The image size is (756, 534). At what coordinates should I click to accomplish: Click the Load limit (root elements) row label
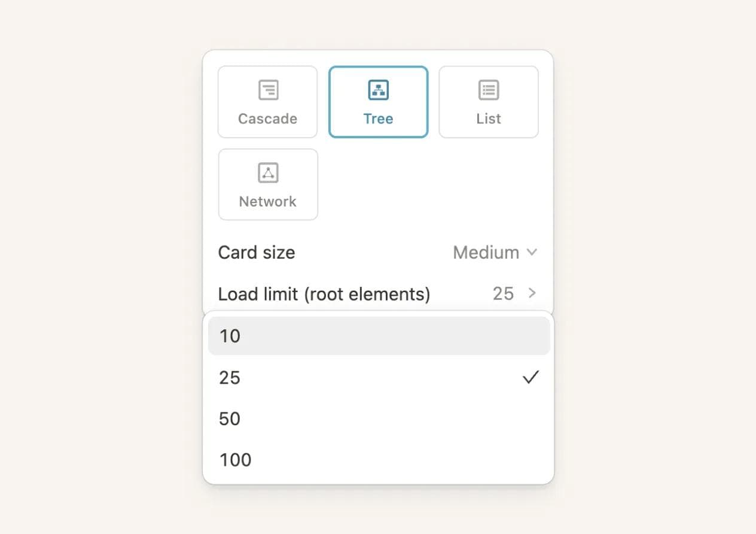(x=324, y=294)
